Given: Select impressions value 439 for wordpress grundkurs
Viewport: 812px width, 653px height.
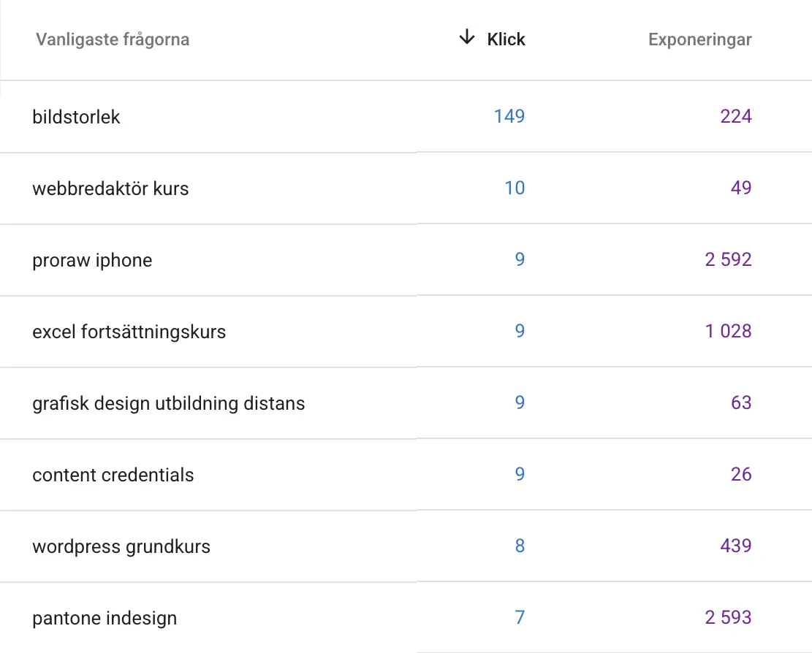Looking at the screenshot, I should 736,546.
